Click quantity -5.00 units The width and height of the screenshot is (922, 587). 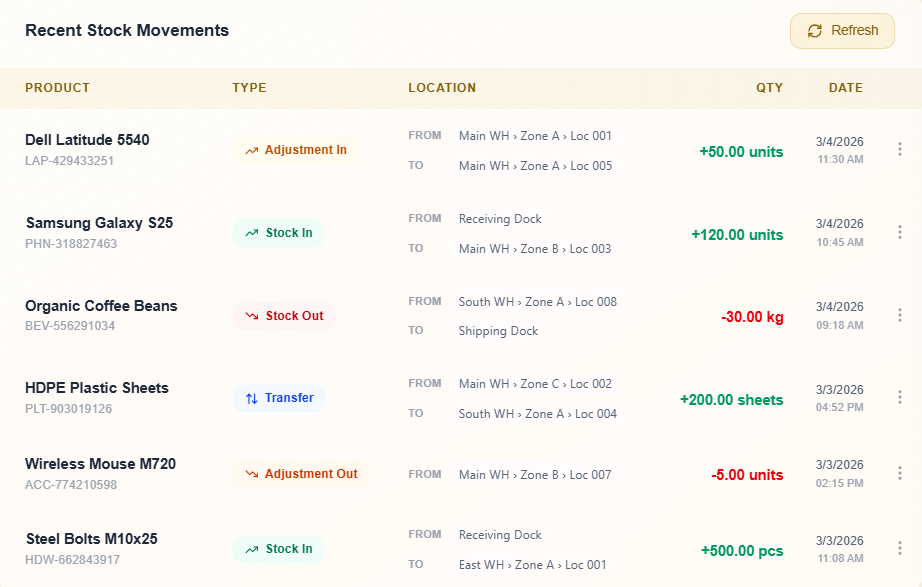[x=747, y=475]
